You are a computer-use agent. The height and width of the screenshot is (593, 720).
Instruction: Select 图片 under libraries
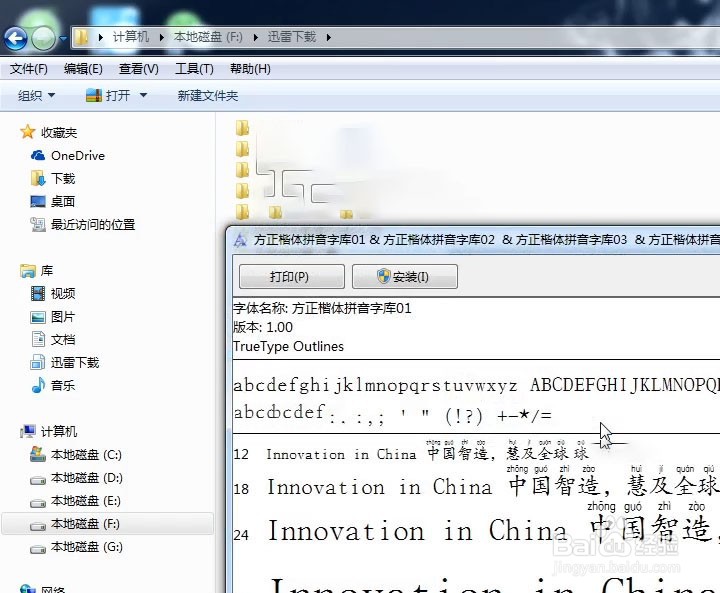click(62, 316)
